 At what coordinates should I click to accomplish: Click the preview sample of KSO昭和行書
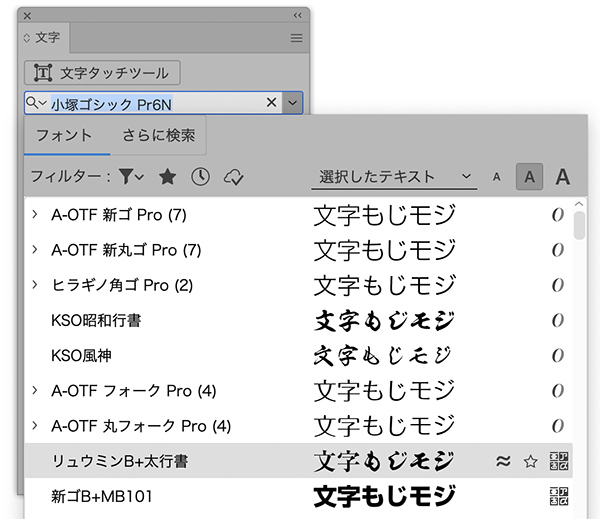coord(384,321)
